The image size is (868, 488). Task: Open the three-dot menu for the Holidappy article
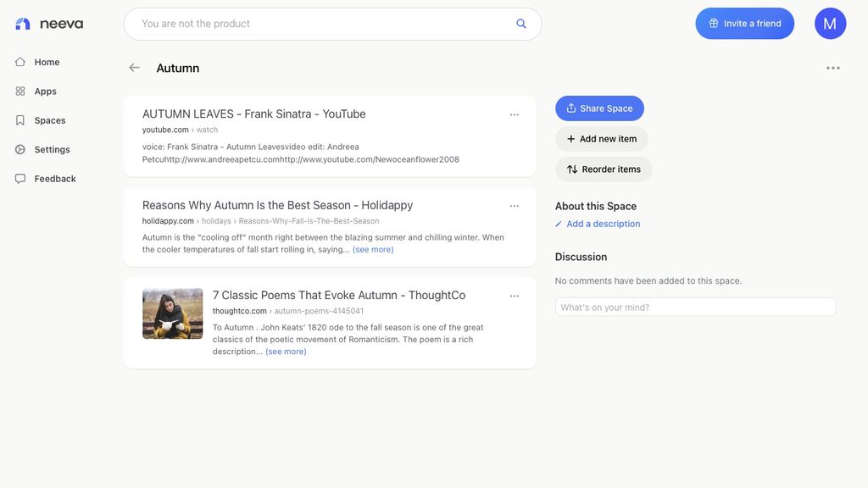(x=515, y=206)
